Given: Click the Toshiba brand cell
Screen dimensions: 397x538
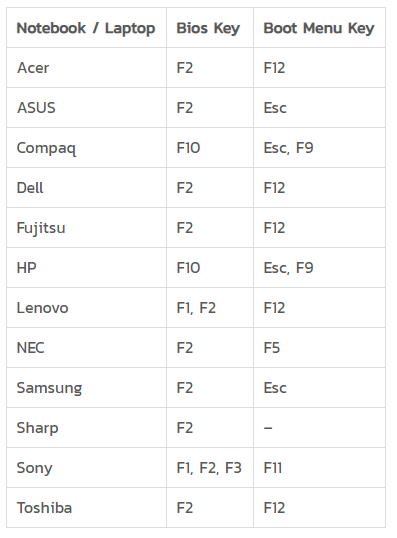Looking at the screenshot, I should [x=86, y=508].
